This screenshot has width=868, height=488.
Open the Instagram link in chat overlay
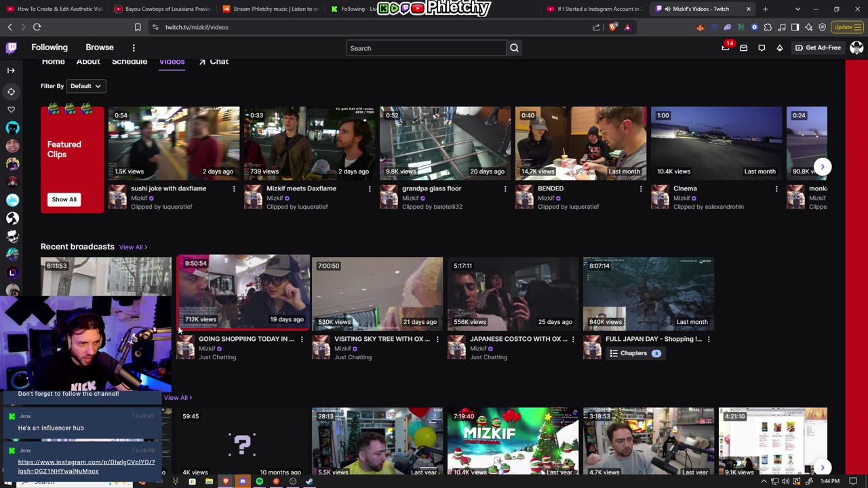coord(86,466)
